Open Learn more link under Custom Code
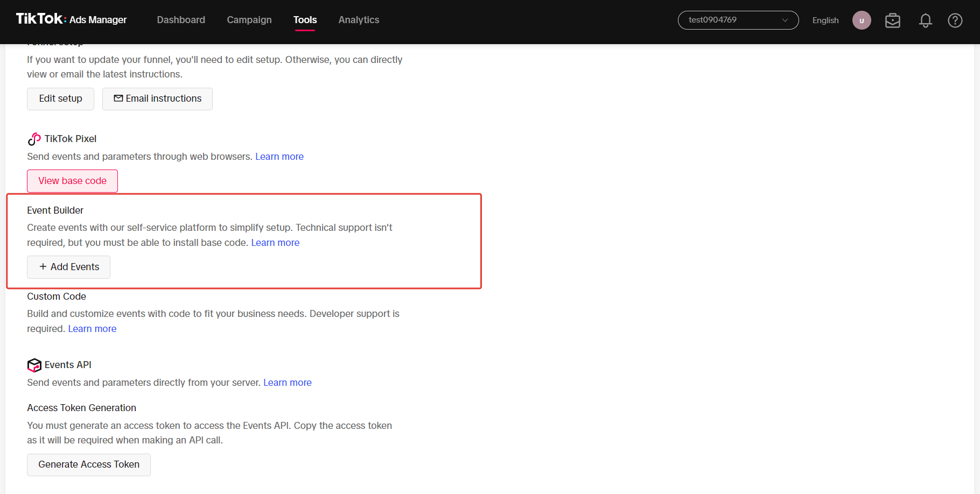The height and width of the screenshot is (494, 980). [92, 329]
